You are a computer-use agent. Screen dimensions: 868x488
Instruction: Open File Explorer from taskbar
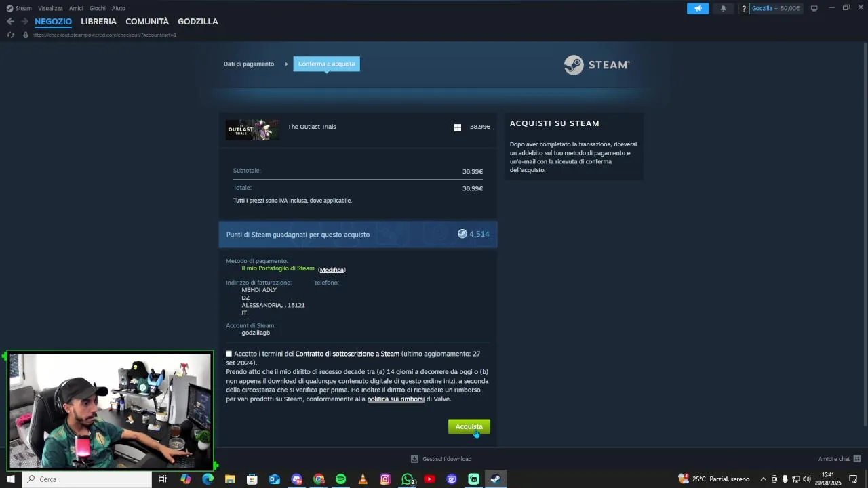point(230,479)
